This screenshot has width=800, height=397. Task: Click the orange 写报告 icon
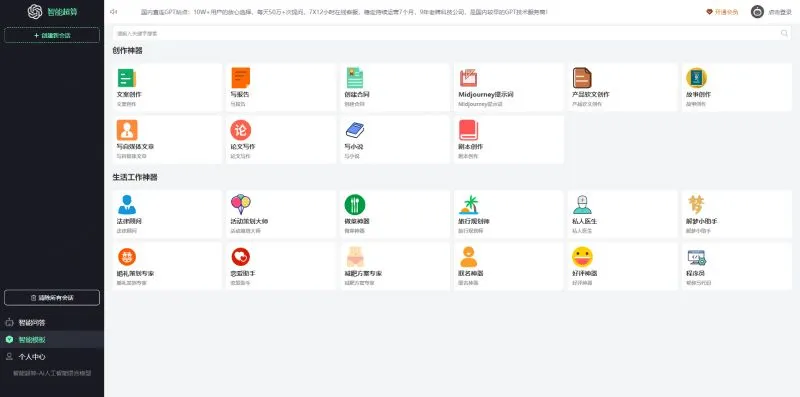pos(241,78)
